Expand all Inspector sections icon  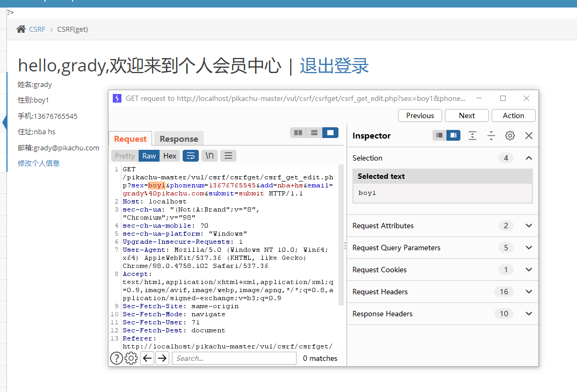click(x=472, y=136)
